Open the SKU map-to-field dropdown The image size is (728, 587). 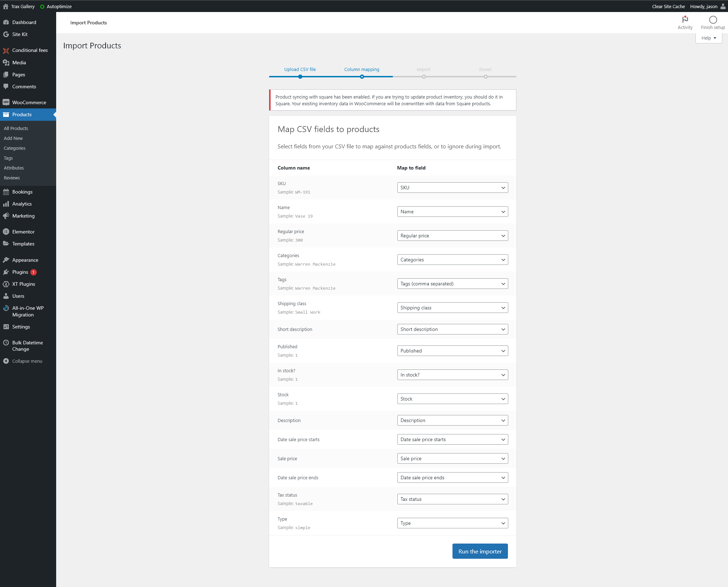pos(452,188)
